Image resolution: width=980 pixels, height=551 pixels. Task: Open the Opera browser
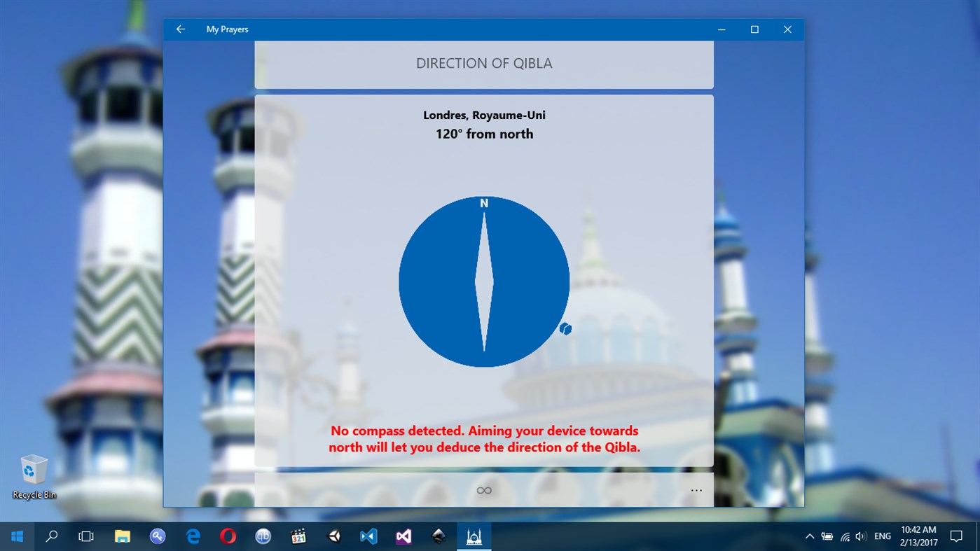click(228, 536)
